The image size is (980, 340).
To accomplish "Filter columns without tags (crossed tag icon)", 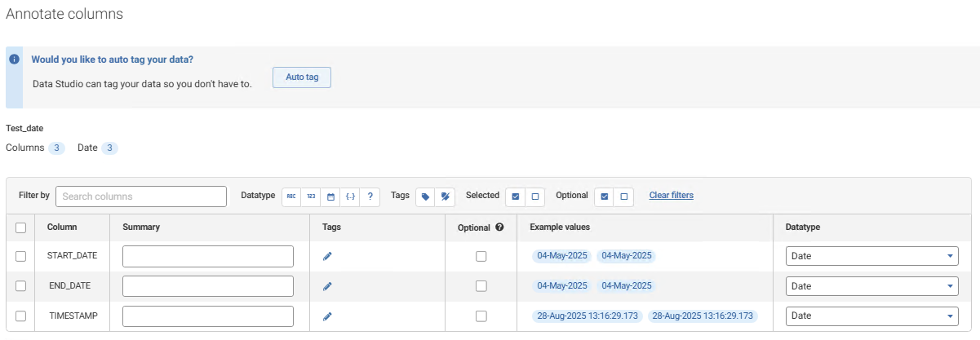I will (445, 196).
